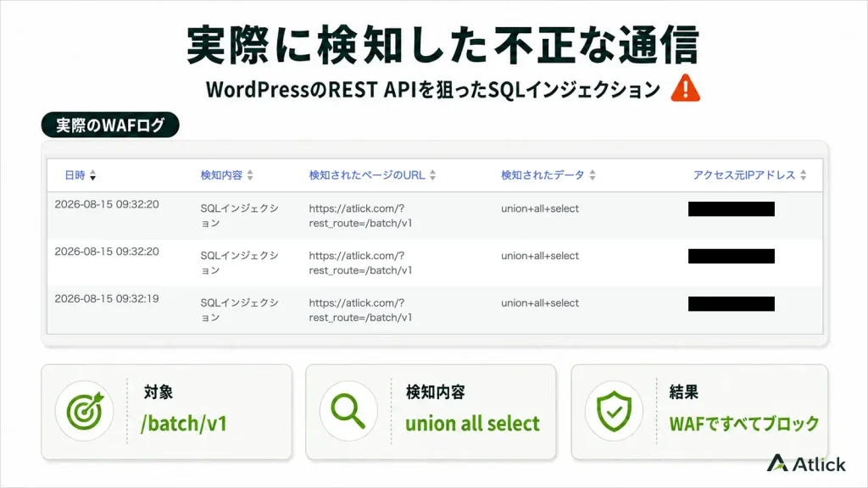Click the 検知されたデータ header
The image size is (868, 488).
(542, 175)
